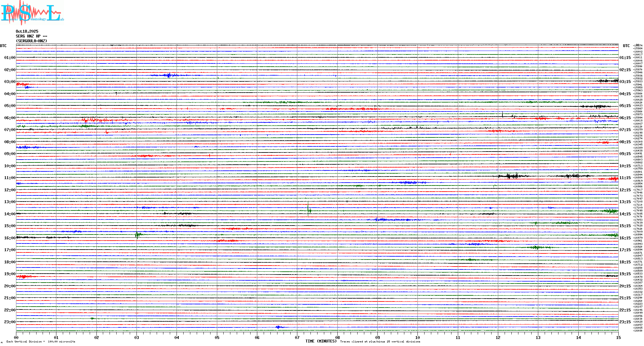
Task: Select the 06:15 label on right side
Action: [625, 118]
